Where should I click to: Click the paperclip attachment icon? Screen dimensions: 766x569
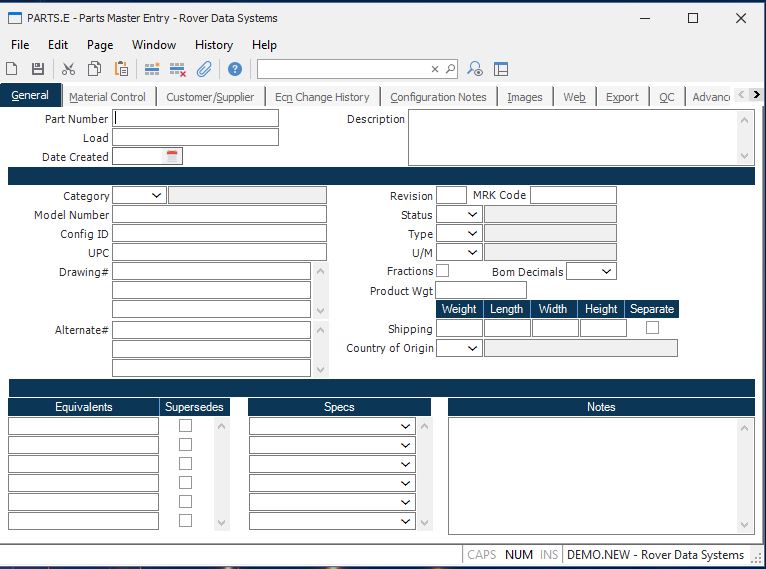pyautogui.click(x=204, y=69)
